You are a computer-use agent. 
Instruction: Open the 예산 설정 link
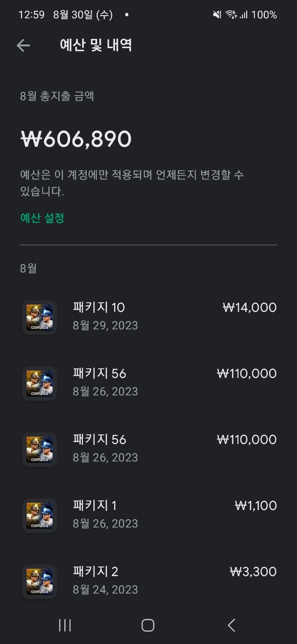click(42, 218)
